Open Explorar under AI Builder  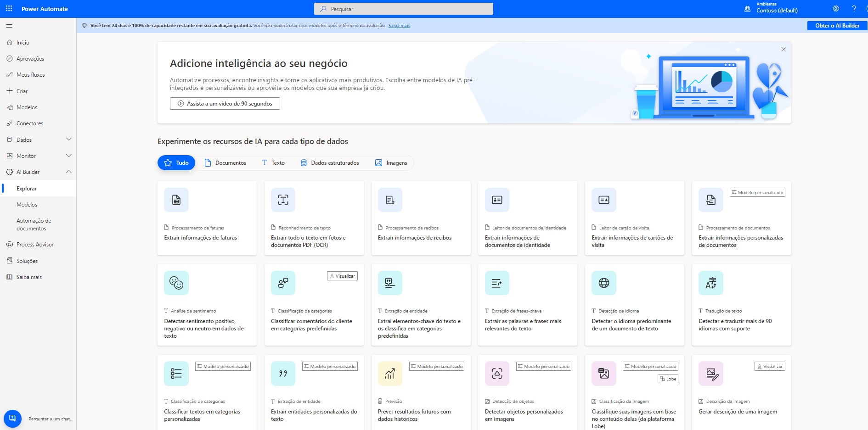(x=38, y=189)
